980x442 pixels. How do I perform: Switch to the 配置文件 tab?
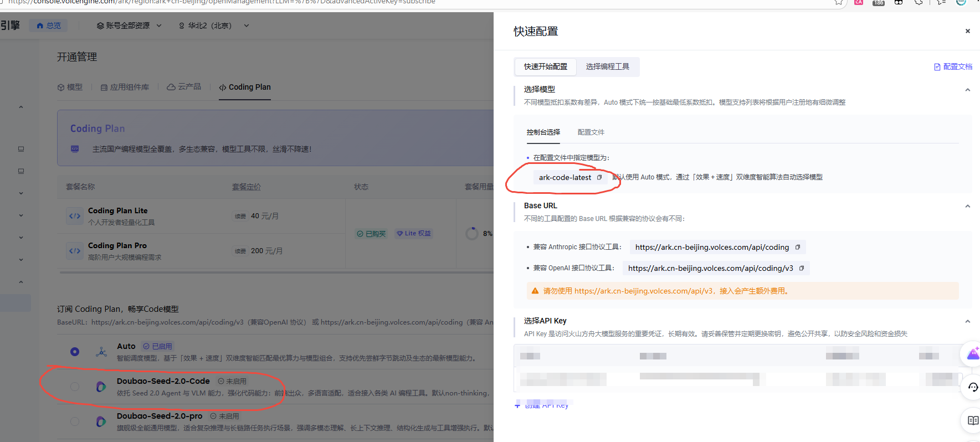tap(591, 132)
